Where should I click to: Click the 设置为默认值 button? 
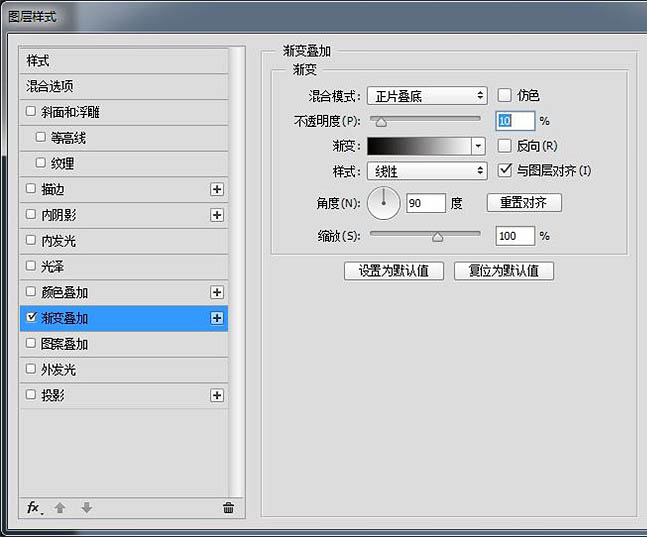393,271
